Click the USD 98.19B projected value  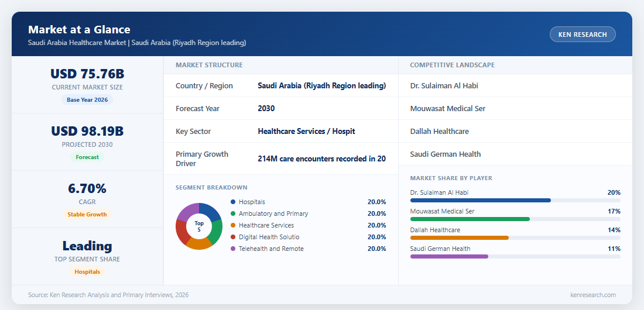click(x=87, y=131)
